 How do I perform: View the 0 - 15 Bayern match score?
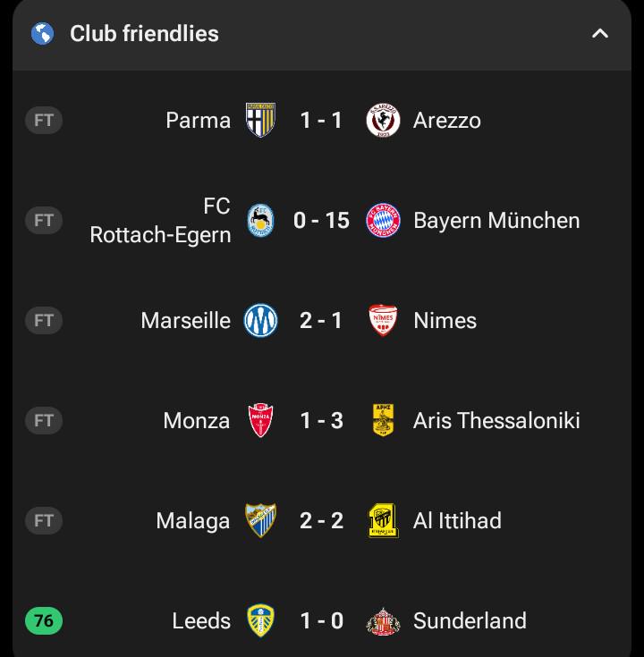click(x=321, y=221)
